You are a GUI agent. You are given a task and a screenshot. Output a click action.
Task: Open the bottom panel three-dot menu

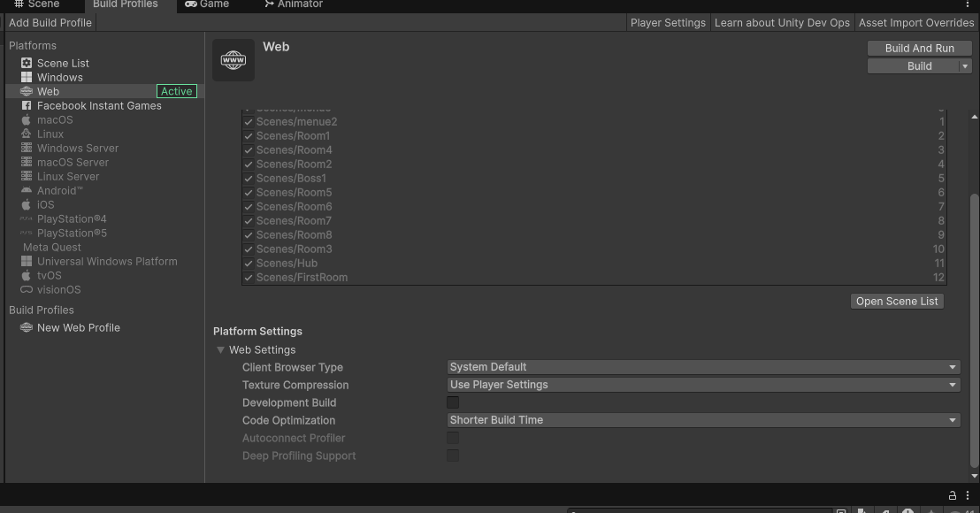968,495
